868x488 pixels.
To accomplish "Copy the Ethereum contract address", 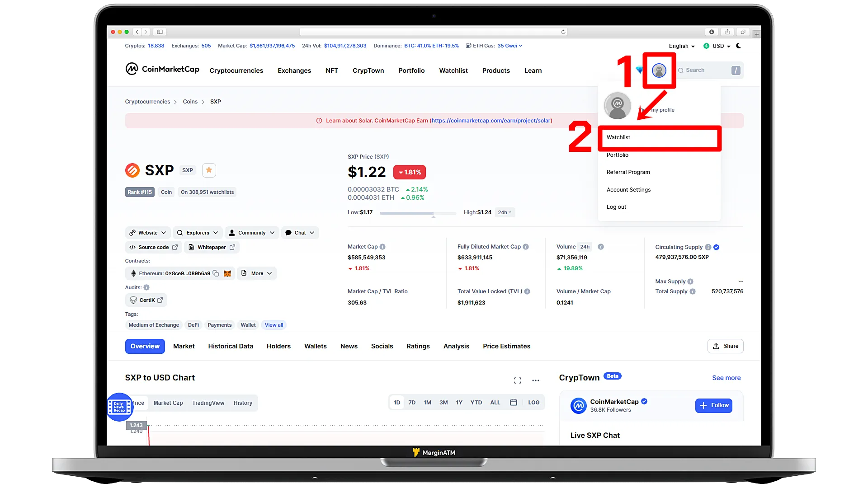I will pyautogui.click(x=216, y=273).
